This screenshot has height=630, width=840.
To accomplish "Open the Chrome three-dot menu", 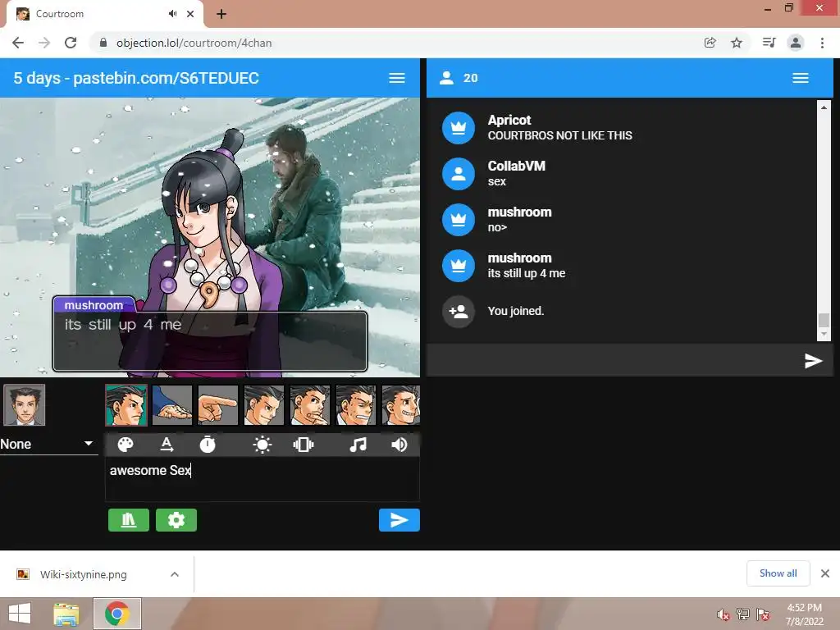I will 822,43.
